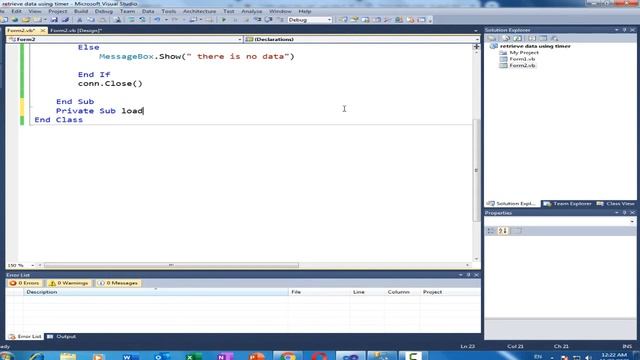Switch to the Class View tab
This screenshot has width=640, height=360.
coord(616,203)
